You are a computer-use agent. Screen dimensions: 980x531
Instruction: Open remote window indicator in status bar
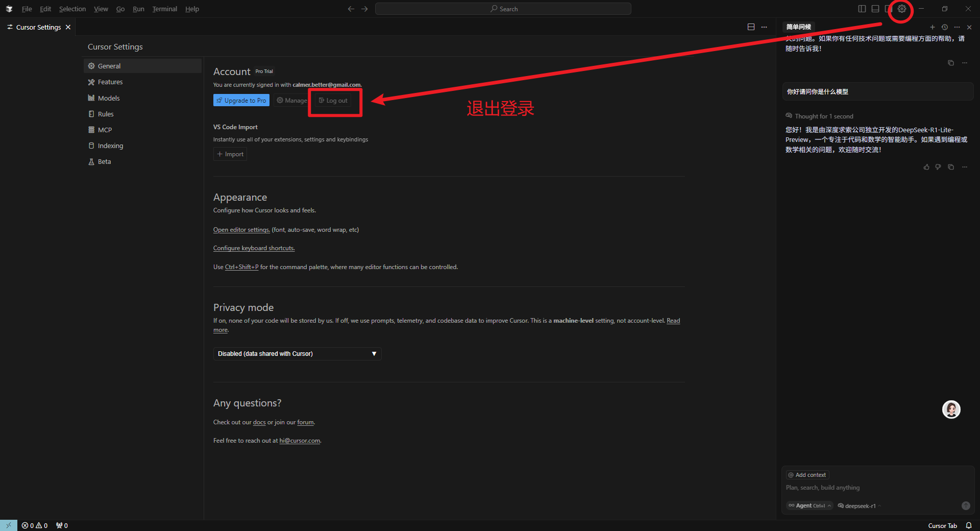coord(9,525)
